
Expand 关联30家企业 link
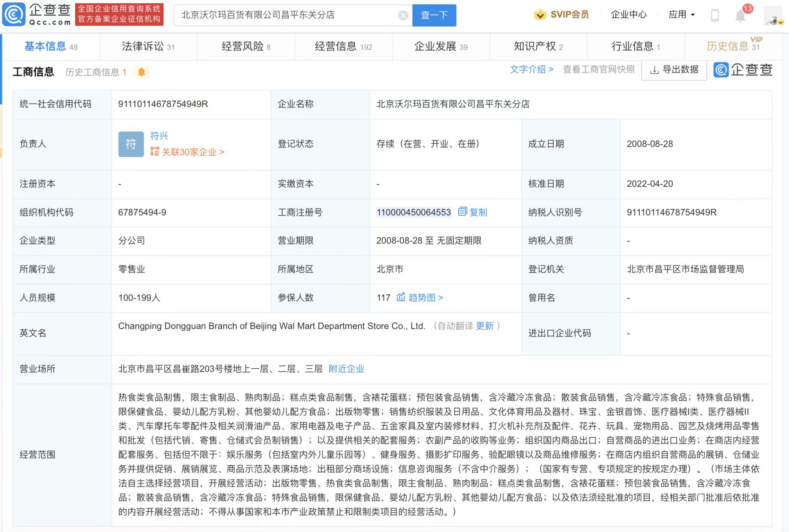(193, 152)
